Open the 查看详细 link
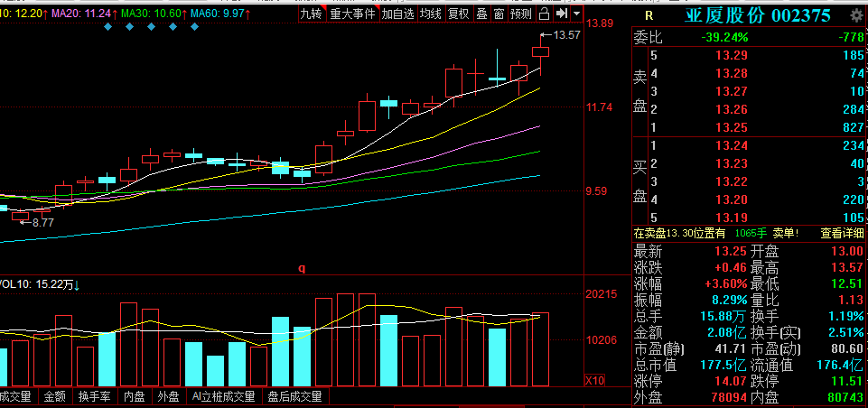868x408 pixels. [841, 233]
